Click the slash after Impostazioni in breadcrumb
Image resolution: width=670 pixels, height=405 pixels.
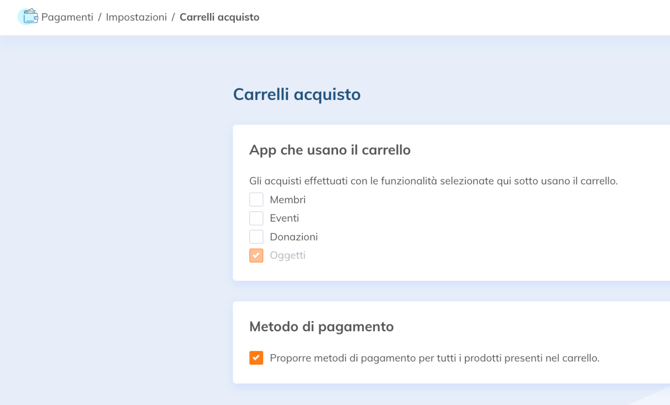click(x=173, y=17)
